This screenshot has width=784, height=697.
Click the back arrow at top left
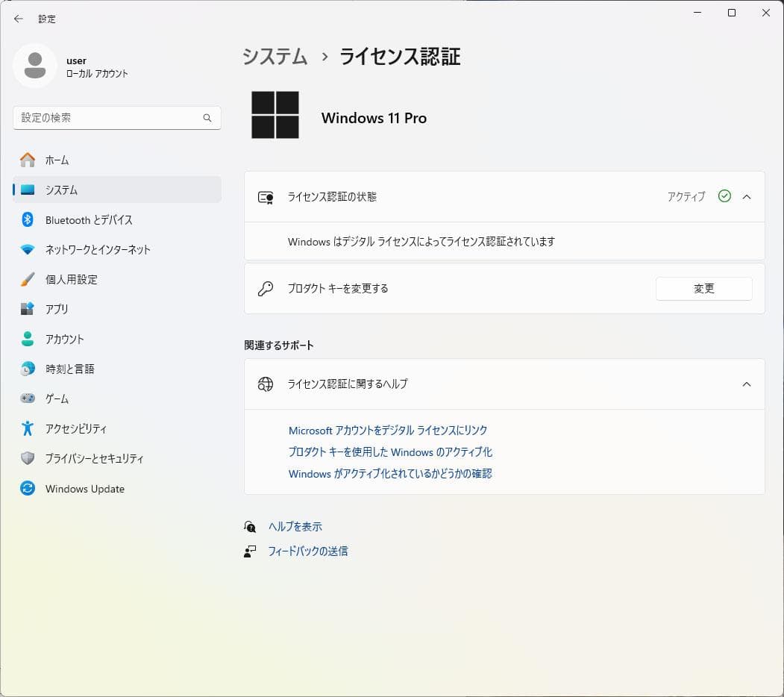18,19
